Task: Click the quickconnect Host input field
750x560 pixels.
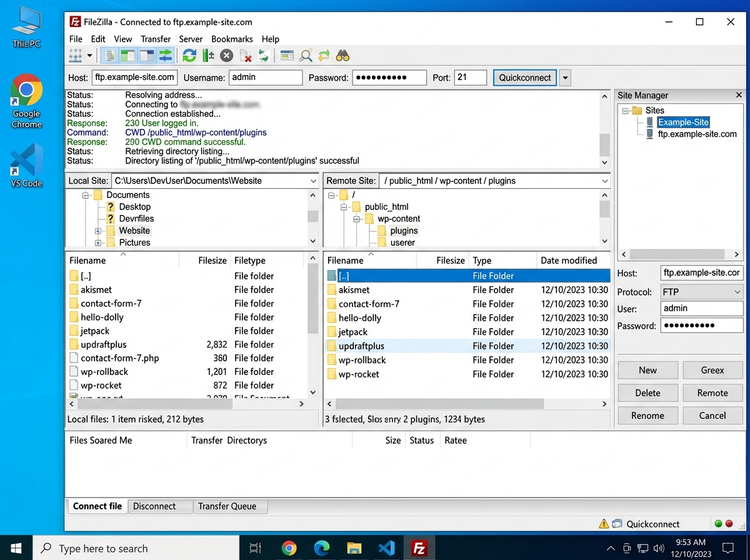Action: click(135, 77)
